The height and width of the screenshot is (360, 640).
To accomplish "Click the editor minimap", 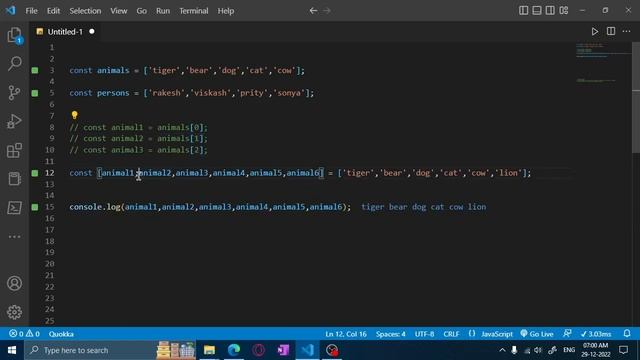I will 603,63.
